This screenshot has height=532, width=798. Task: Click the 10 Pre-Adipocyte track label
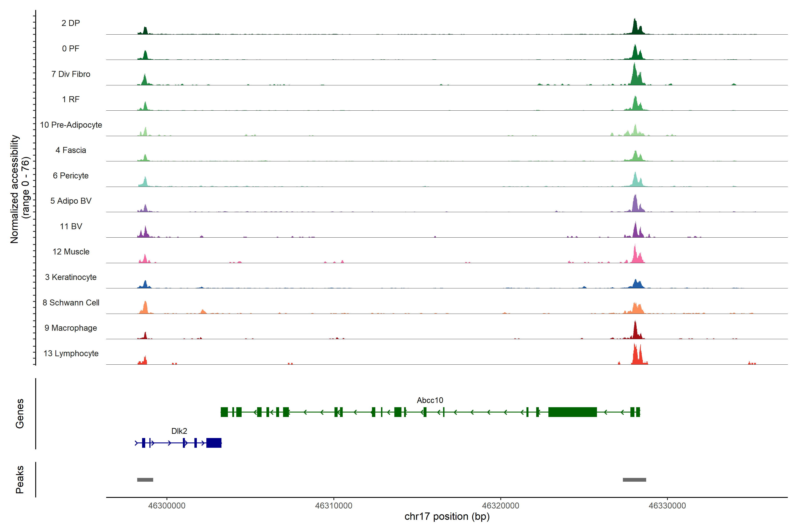point(71,125)
